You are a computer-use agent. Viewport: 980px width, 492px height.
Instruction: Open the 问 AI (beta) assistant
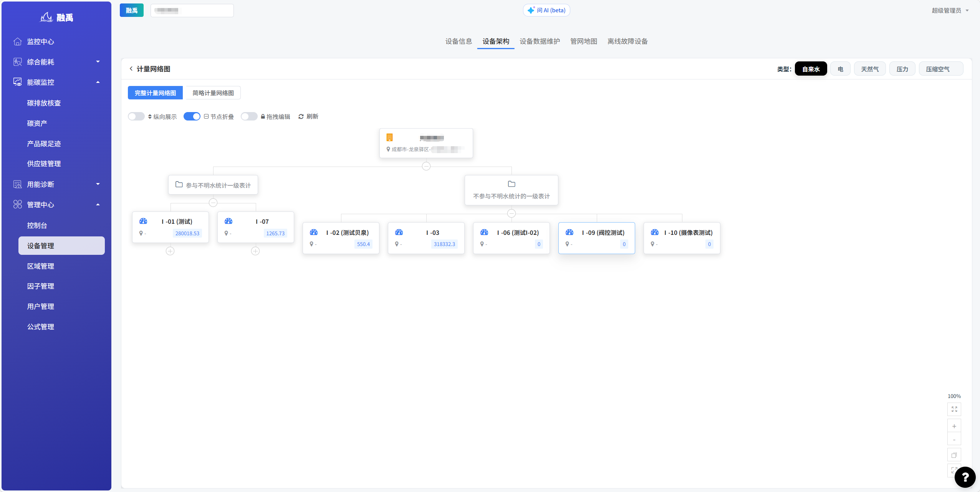(x=546, y=10)
